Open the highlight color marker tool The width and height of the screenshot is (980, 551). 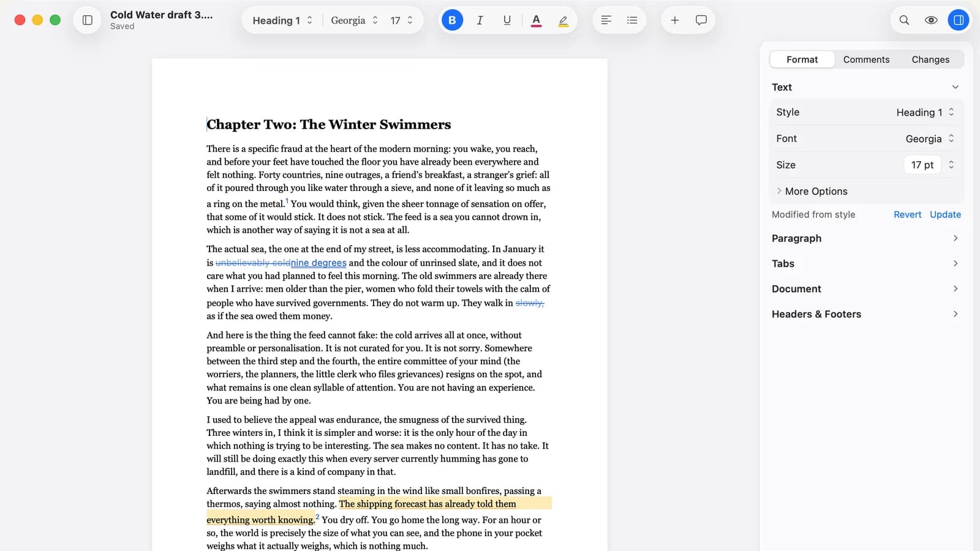[x=563, y=20]
